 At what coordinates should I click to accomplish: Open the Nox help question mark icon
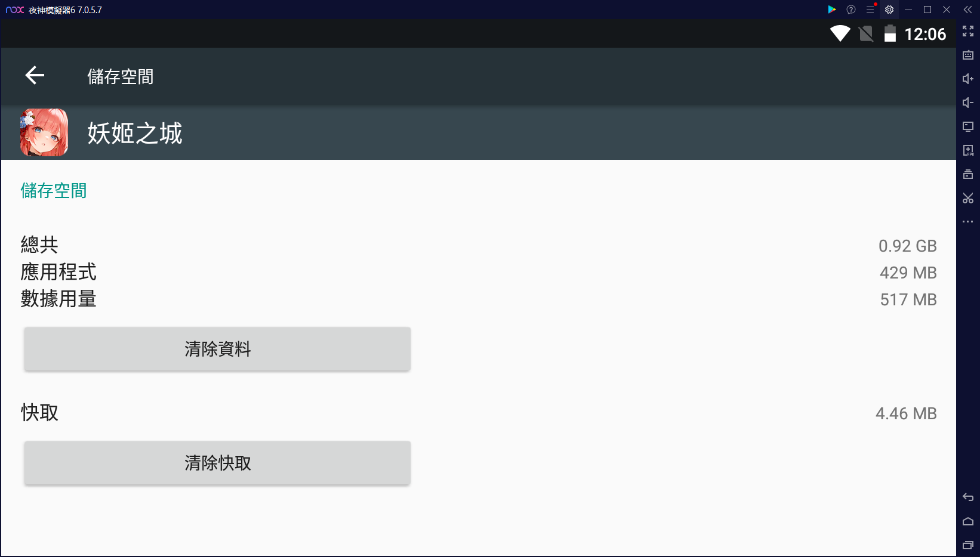[x=851, y=10]
